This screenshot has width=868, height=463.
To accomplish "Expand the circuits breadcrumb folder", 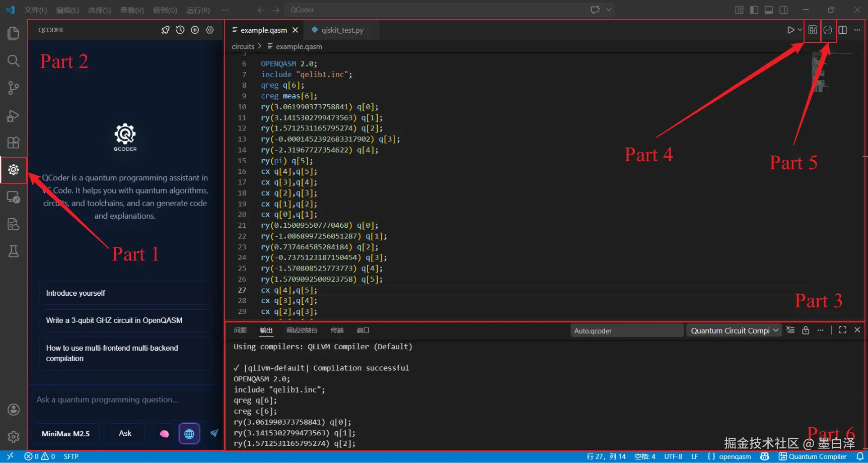I will pyautogui.click(x=243, y=46).
